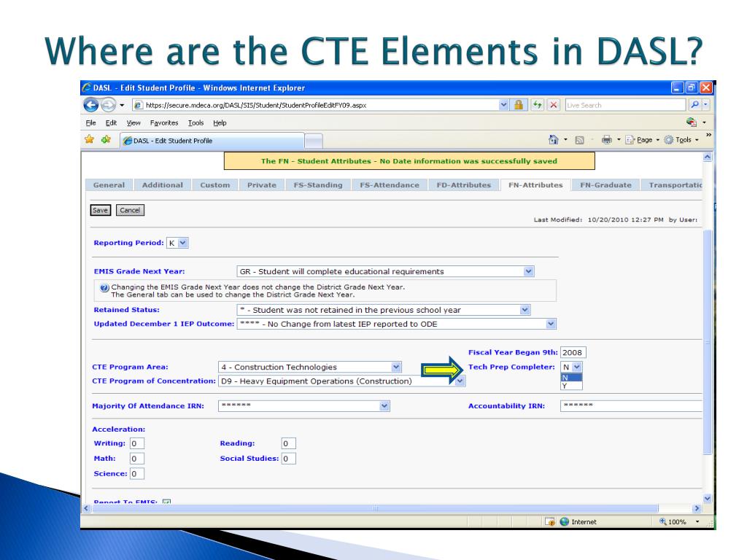The width and height of the screenshot is (747, 560).
Task: Open the address bar history dropdown
Action: pyautogui.click(x=503, y=105)
